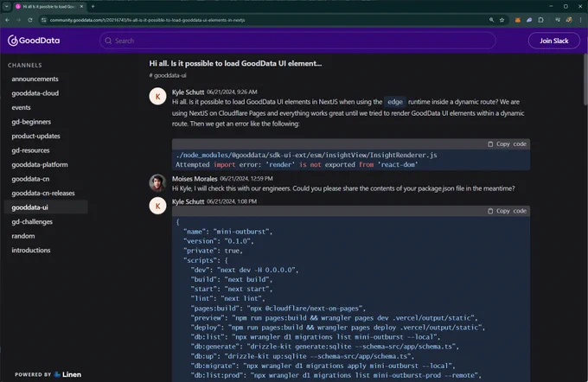Viewport: 588px width, 382px height.
Task: Click the '"name": "mini-outburst"' code line
Action: (227, 232)
